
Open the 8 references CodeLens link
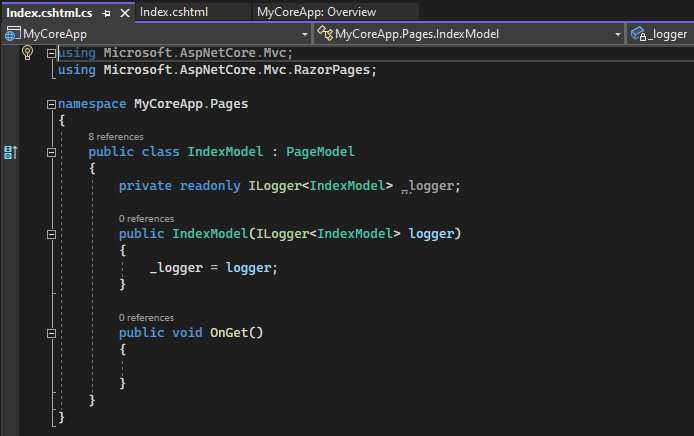116,137
